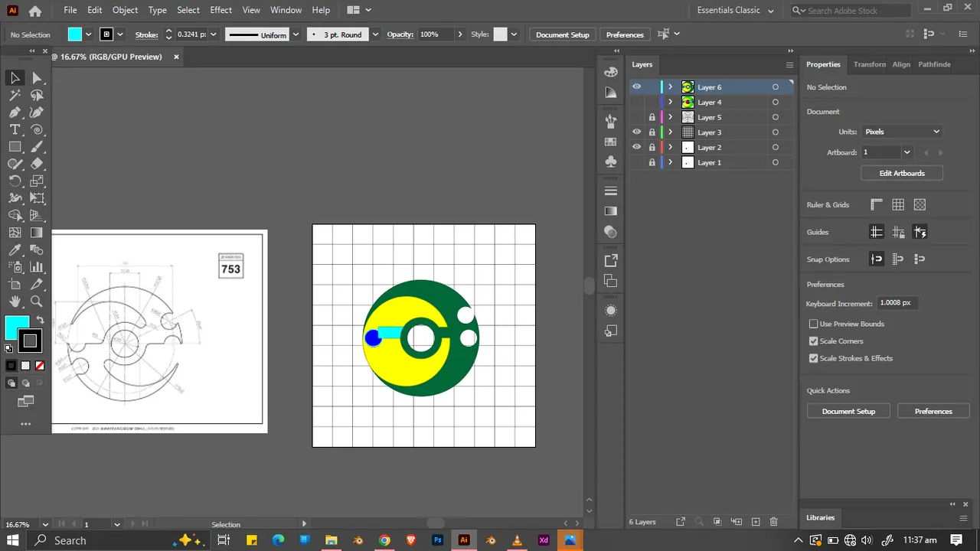This screenshot has width=980, height=551.
Task: Select the Column Graph tool
Action: [x=37, y=267]
